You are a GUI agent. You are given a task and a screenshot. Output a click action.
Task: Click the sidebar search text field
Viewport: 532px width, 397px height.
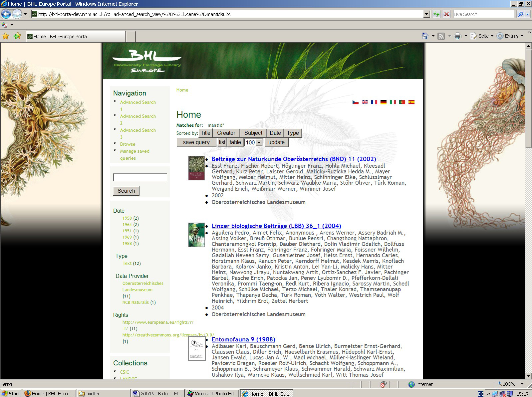pyautogui.click(x=140, y=177)
